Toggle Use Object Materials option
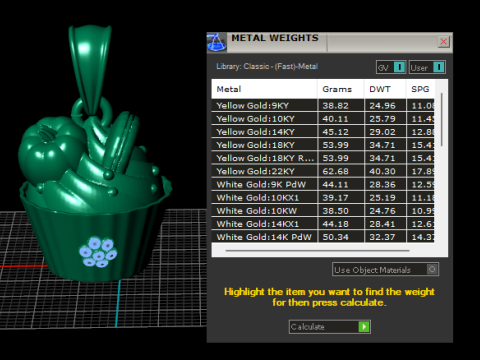The width and height of the screenshot is (480, 360). click(385, 269)
